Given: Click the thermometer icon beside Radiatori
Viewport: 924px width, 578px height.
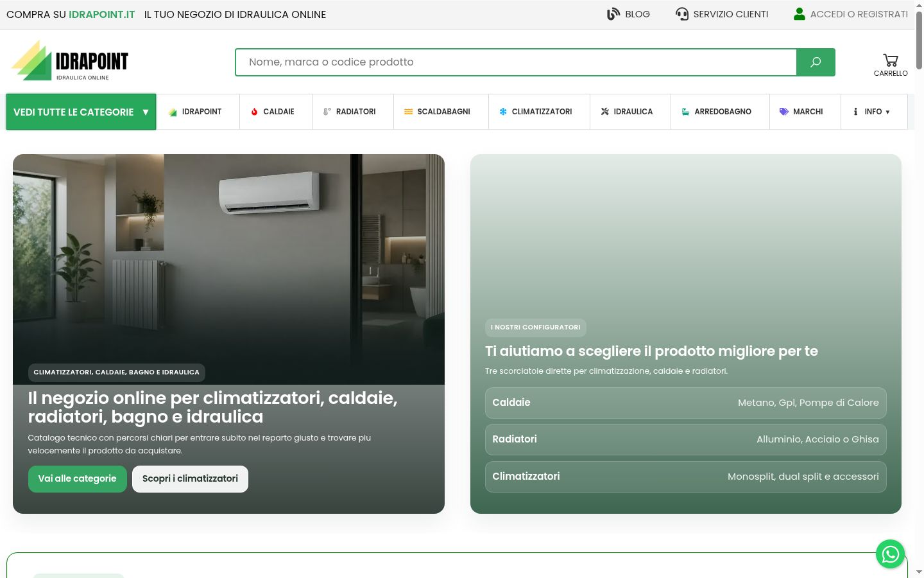Looking at the screenshot, I should (x=327, y=112).
